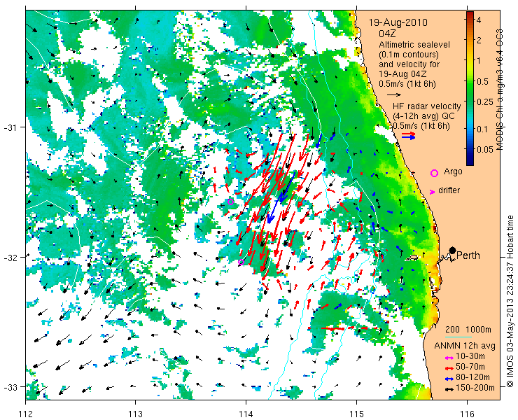Viewport: 518px width, 420px height.
Task: Click the Argo float circle near latitude -31.5
Action: coord(231,202)
